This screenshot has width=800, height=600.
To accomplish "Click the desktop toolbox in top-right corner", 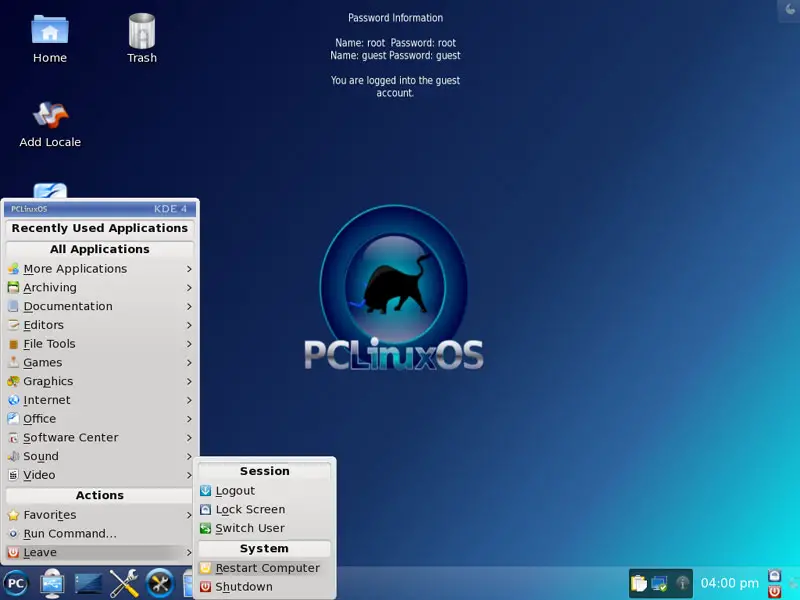I will click(x=790, y=10).
